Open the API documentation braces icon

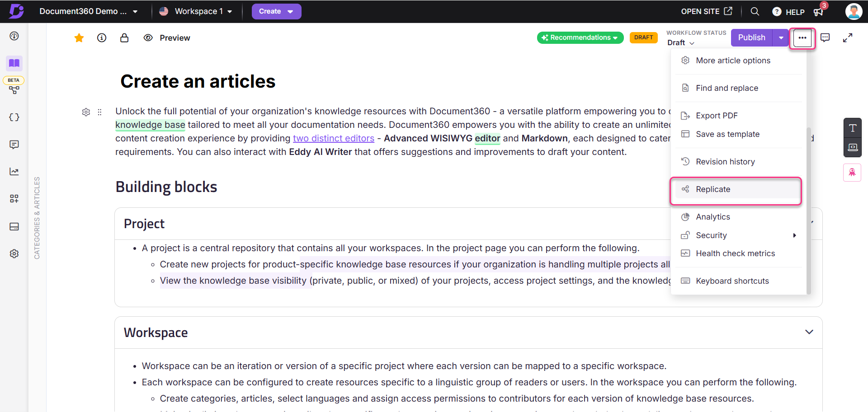[14, 117]
